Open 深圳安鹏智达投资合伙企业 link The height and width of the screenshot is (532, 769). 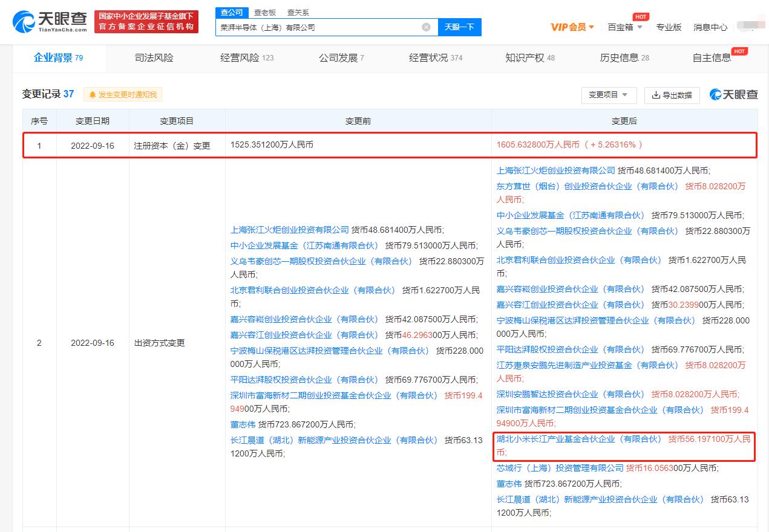pos(571,394)
